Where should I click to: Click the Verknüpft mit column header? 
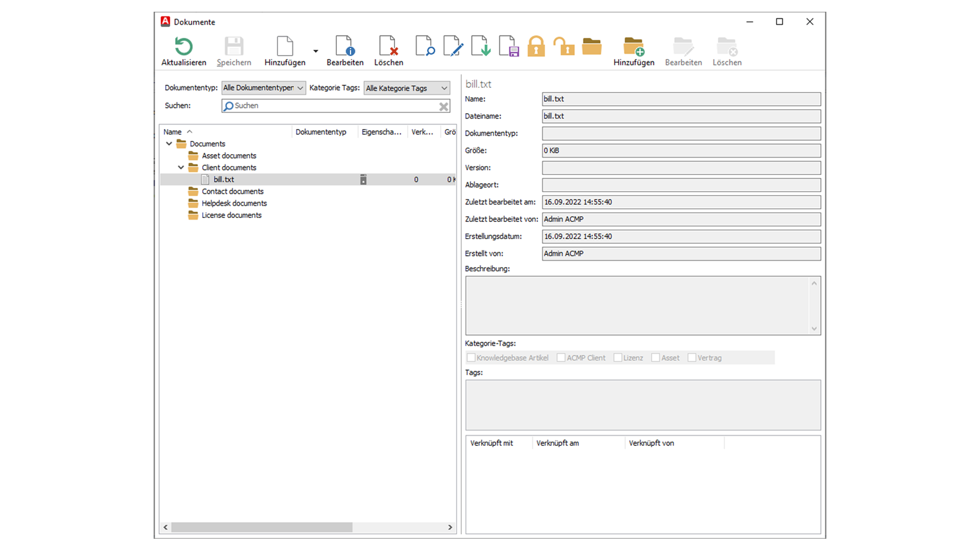(499, 443)
